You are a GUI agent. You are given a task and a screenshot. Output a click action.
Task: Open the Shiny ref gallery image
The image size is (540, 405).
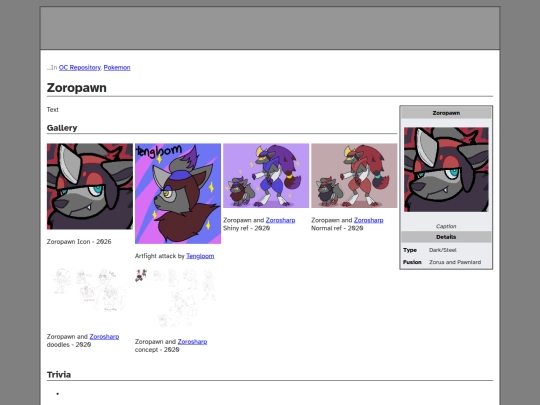(266, 176)
